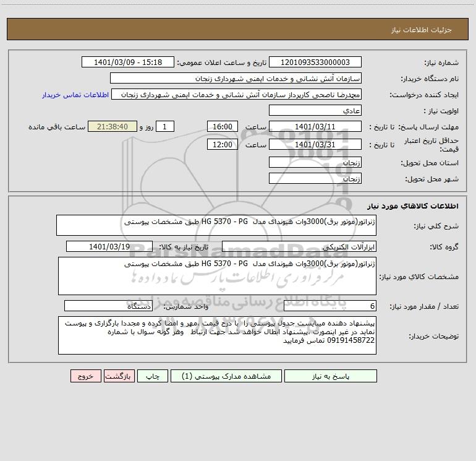Click the goods group field ابزارآلات الکتریکی

[299, 246]
